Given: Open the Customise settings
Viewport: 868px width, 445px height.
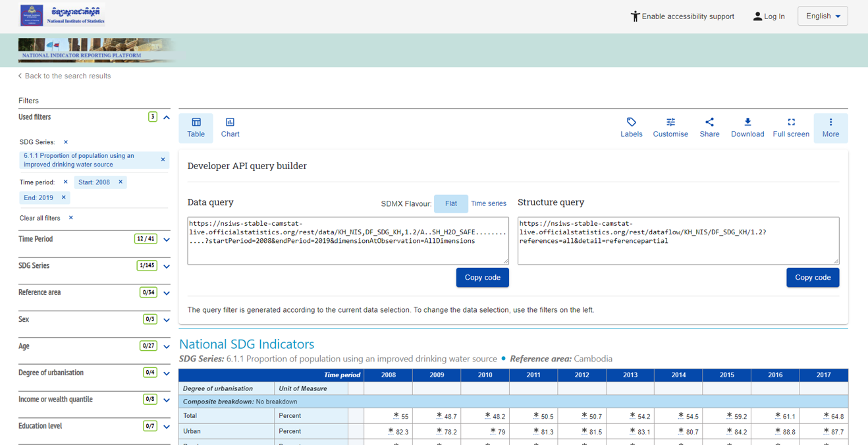Looking at the screenshot, I should tap(670, 128).
